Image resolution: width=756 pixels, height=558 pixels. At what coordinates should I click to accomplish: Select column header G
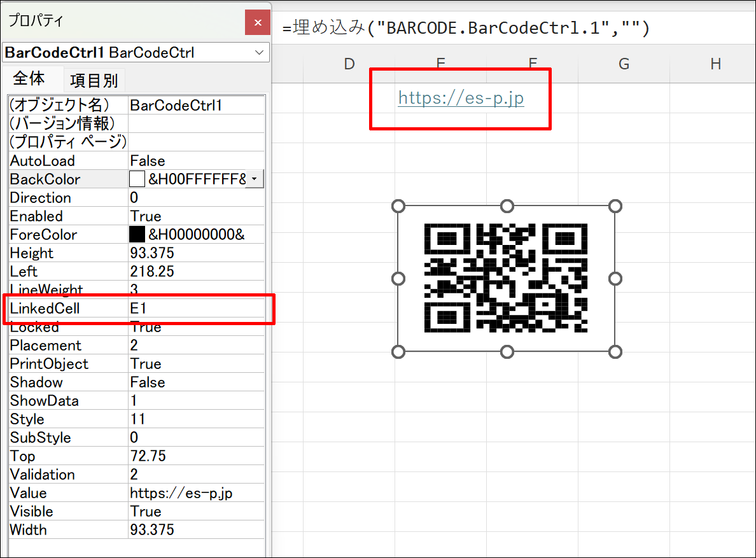[x=624, y=64]
